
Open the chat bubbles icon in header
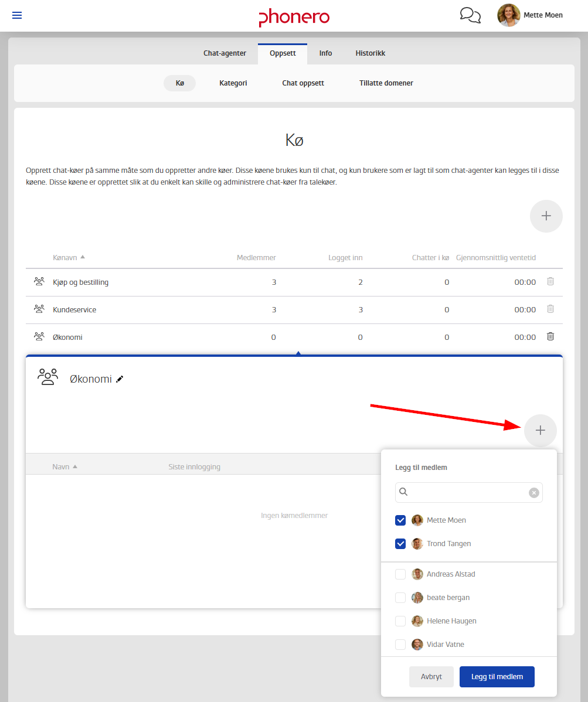click(470, 15)
